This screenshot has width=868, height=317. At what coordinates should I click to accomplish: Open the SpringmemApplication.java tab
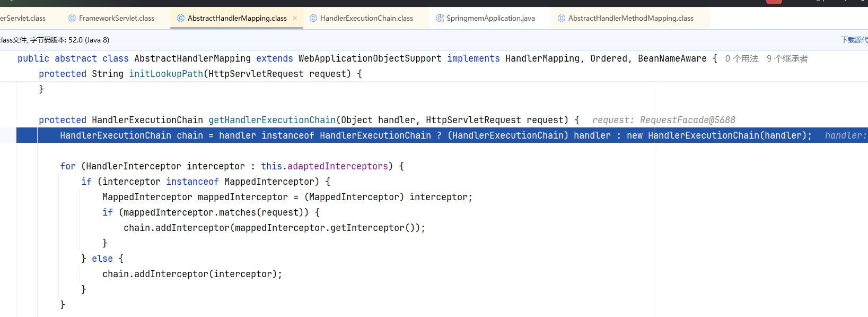(x=490, y=18)
